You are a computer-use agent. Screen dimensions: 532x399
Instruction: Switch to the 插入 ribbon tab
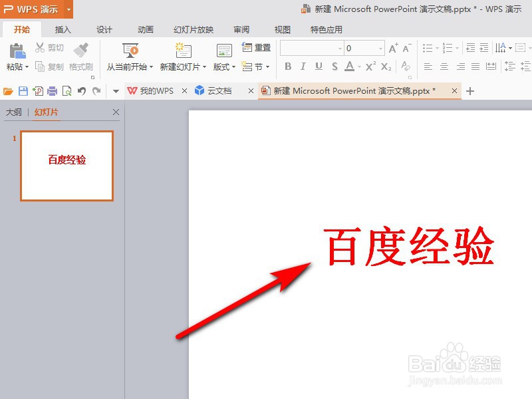63,30
